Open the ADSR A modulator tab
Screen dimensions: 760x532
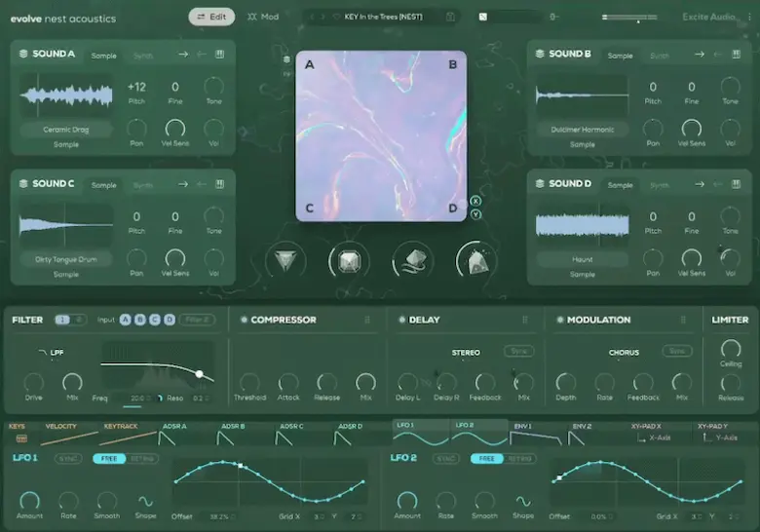pos(187,434)
